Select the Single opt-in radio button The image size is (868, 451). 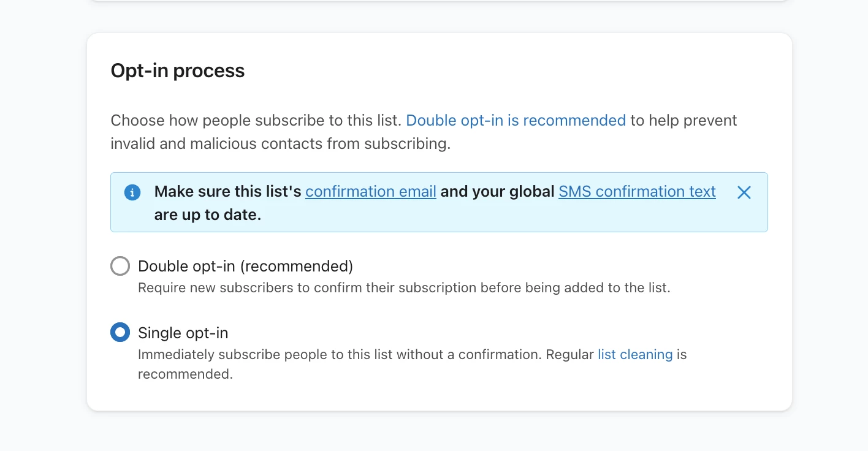click(120, 333)
